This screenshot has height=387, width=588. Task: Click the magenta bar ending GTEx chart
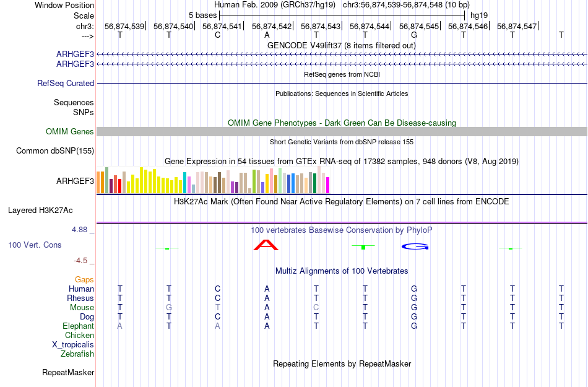[x=328, y=185]
